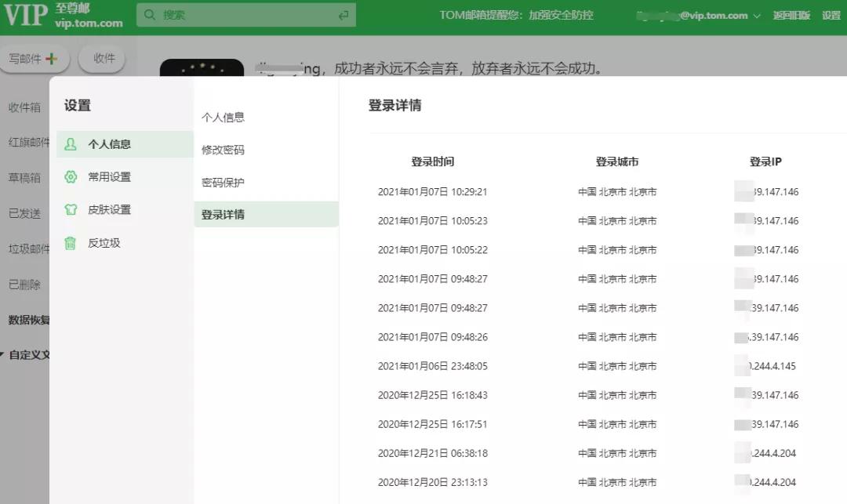Open 设置 from the top bar
This screenshot has height=504, width=847.
[x=832, y=15]
